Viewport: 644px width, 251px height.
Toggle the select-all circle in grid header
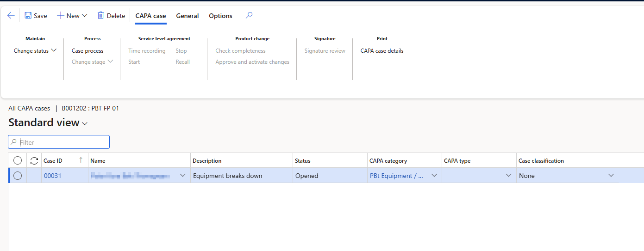[18, 160]
